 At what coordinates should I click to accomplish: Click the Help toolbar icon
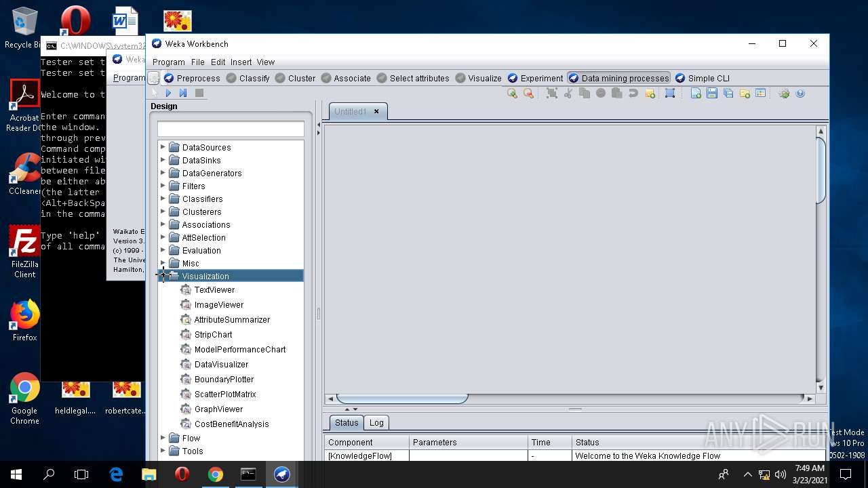pos(800,94)
